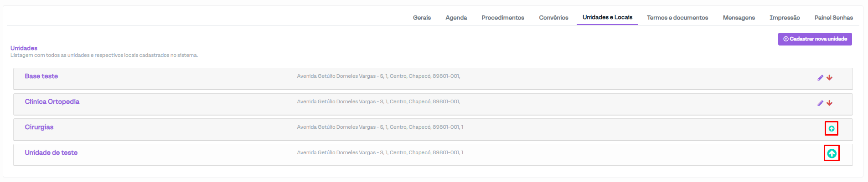Click the red down arrow for Clínica Ortopedia
The height and width of the screenshot is (182, 868).
point(829,103)
